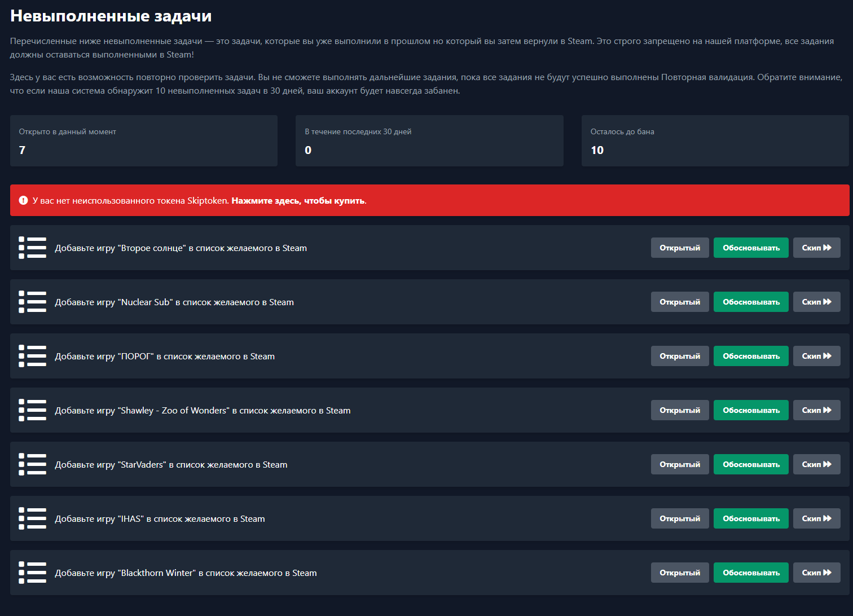Validate the "StarVaders" task with Обосновывать
This screenshot has width=853, height=616.
pos(751,464)
